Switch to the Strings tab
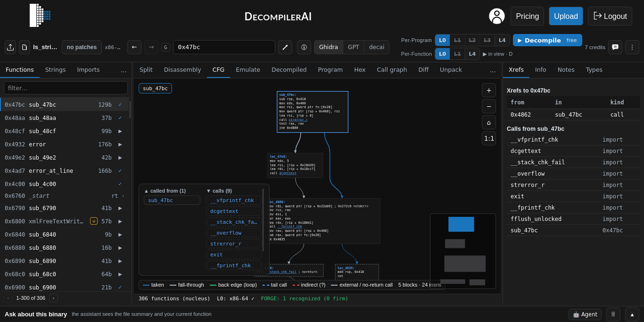This screenshot has width=644, height=322. [x=56, y=70]
